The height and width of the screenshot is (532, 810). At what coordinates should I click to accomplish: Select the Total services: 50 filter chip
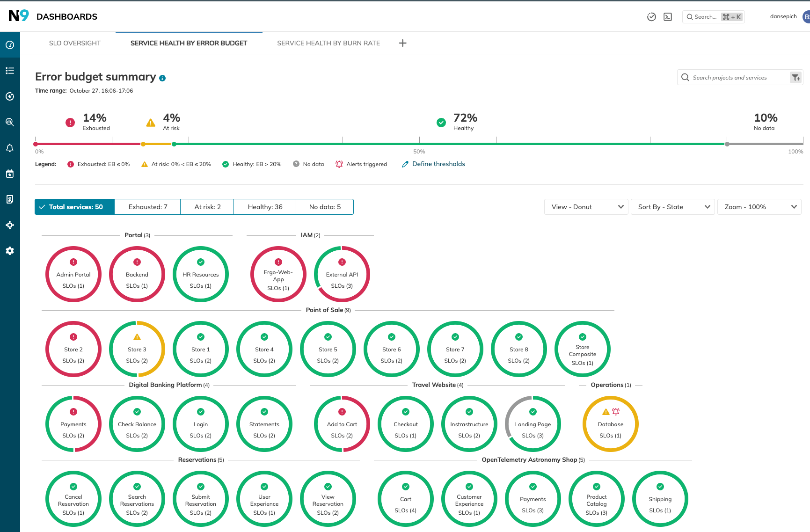pyautogui.click(x=74, y=206)
